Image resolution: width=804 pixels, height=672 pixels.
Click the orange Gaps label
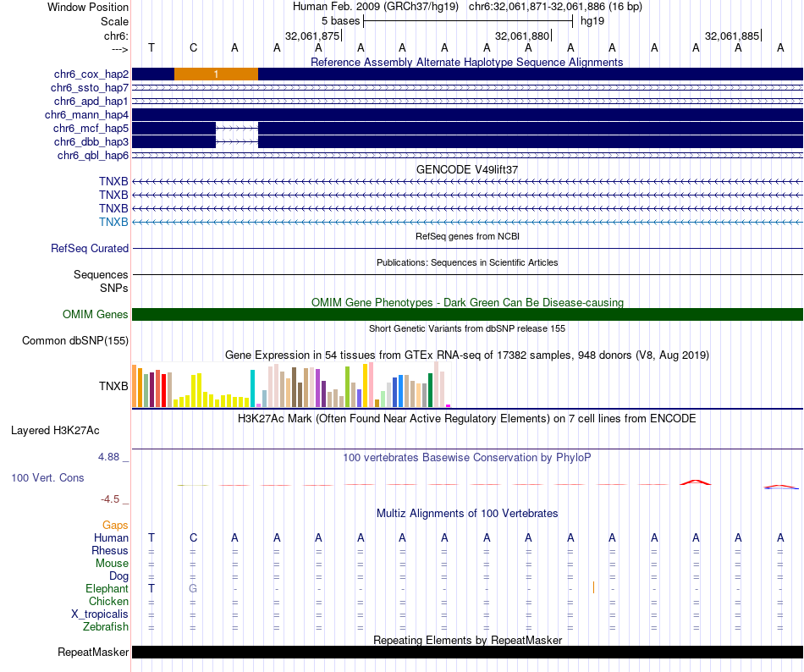click(115, 525)
